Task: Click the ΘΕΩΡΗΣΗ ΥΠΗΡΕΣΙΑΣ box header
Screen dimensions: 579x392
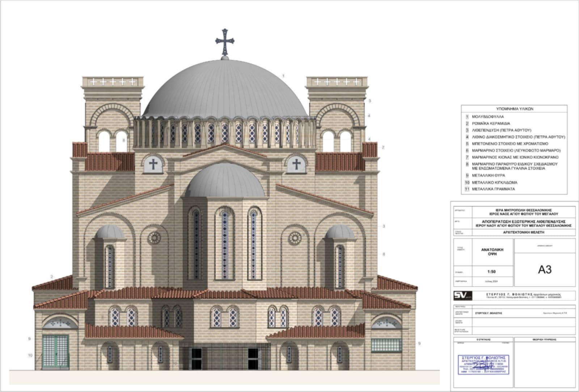Action: tap(544, 340)
